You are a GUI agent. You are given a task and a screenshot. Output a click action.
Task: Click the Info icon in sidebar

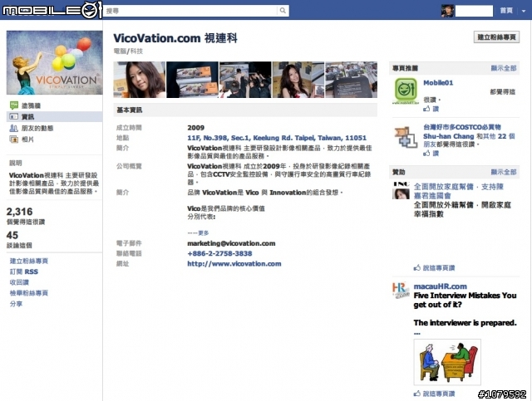click(x=14, y=116)
